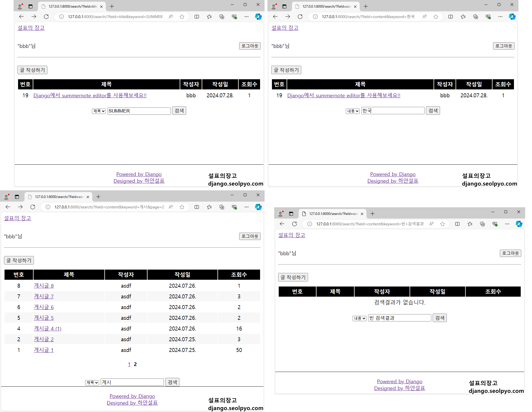Favorite the SUMMER search page with star
532x412 pixels.
[182, 17]
